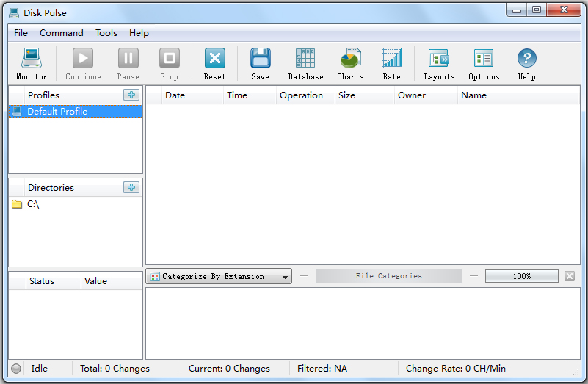This screenshot has width=588, height=384.
Task: Open Help question mark icon
Action: (x=526, y=64)
